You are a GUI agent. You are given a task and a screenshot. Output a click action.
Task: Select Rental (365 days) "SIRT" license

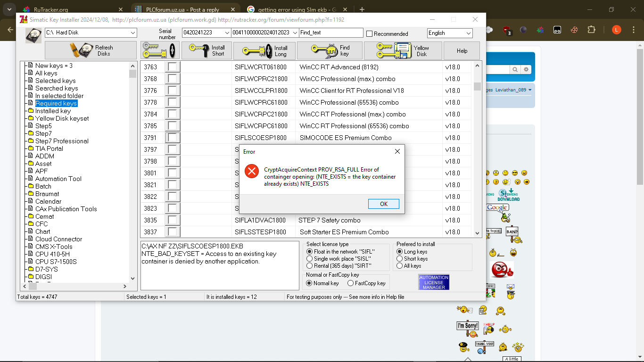click(310, 265)
